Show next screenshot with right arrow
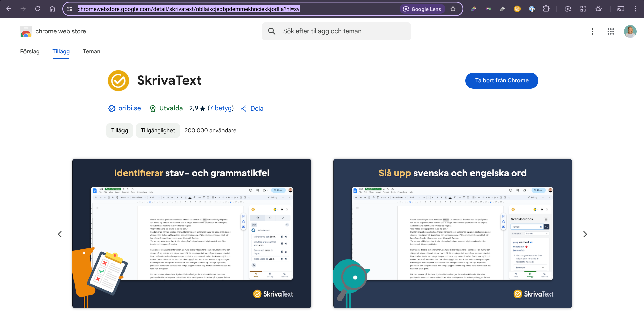Screen dimensions: 644x319 click(585, 234)
